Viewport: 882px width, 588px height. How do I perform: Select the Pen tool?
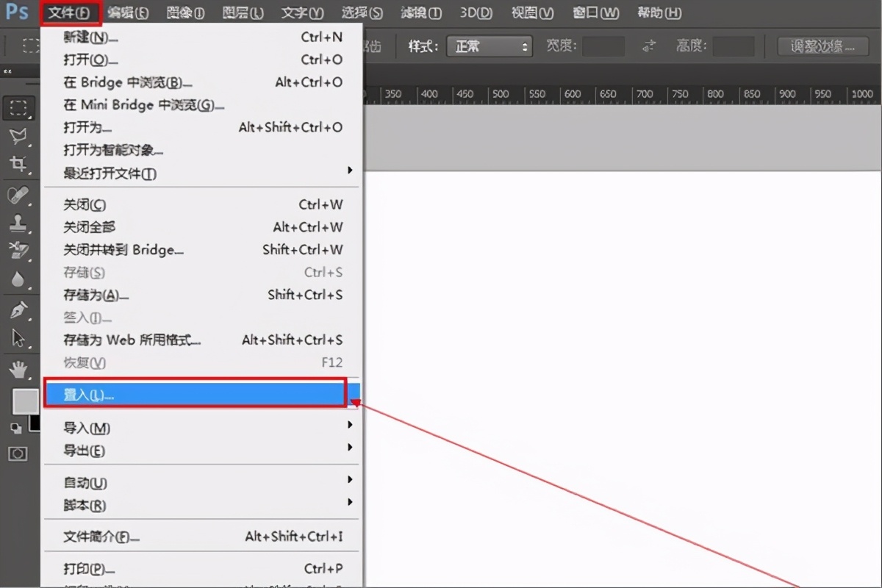(18, 309)
